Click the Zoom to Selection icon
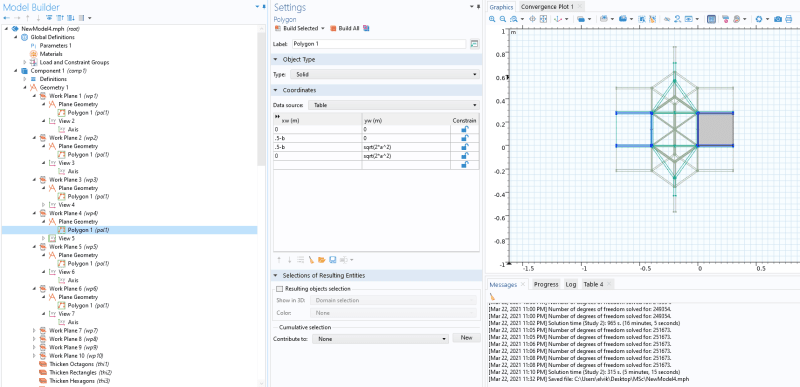 (x=532, y=19)
